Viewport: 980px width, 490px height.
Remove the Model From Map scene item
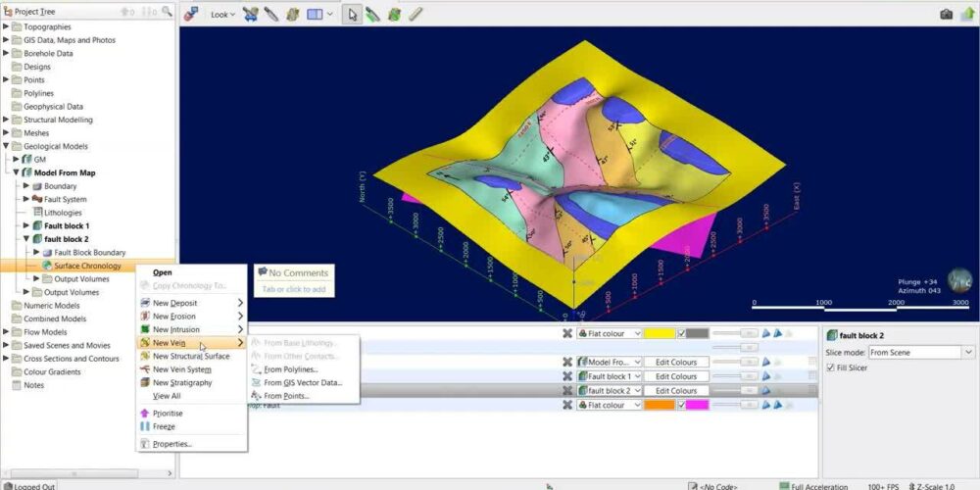(x=567, y=362)
